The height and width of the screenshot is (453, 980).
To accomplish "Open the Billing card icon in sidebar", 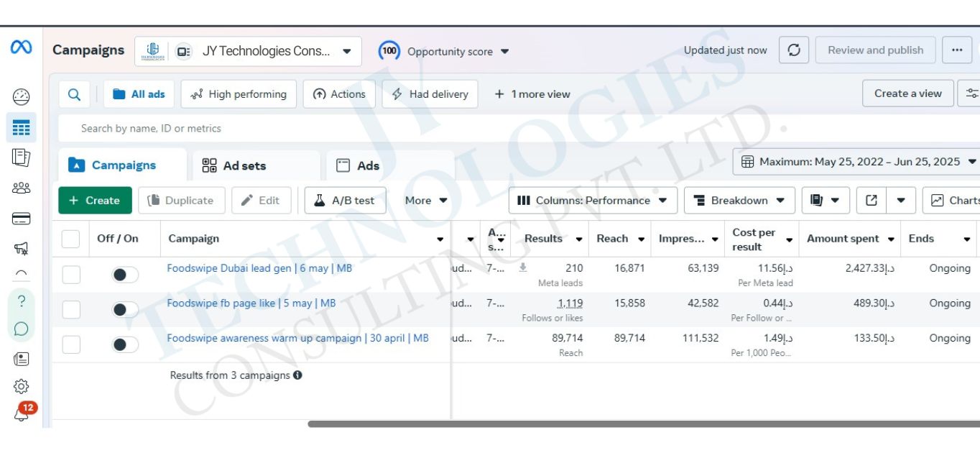I will [21, 219].
